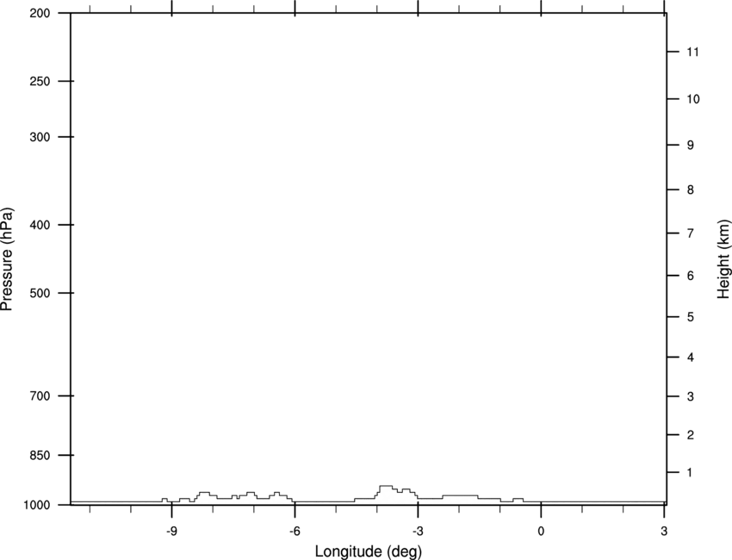Pick the -9 longitude tick label
The image size is (732, 560).
pos(171,531)
